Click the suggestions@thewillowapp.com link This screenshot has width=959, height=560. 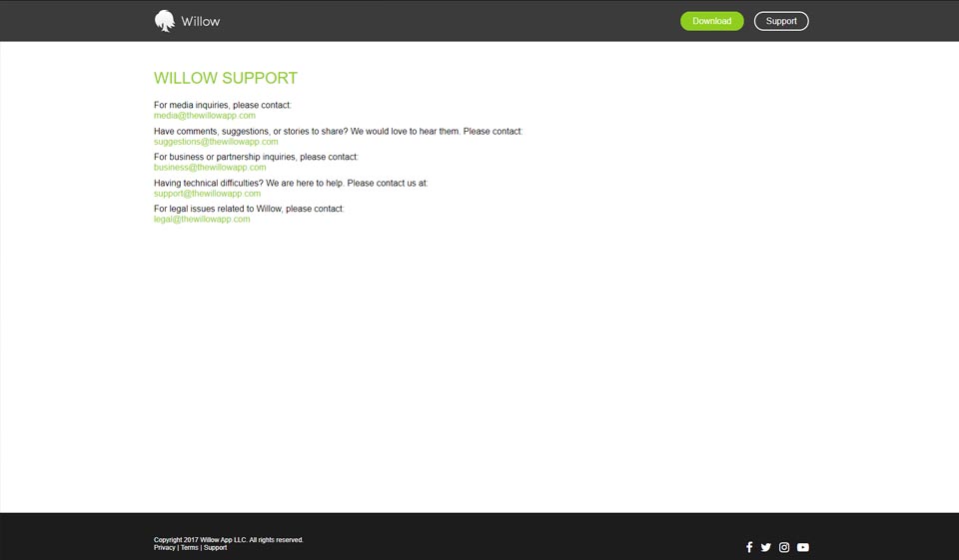point(216,142)
